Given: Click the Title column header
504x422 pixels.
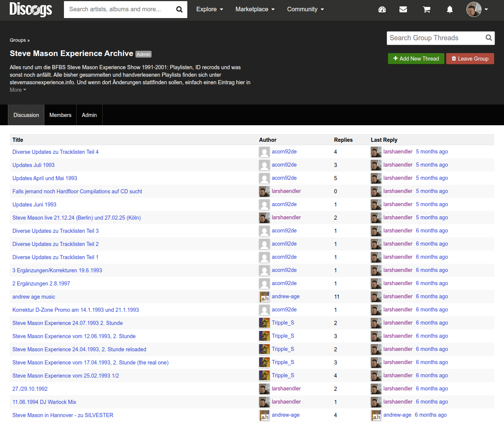Looking at the screenshot, I should tap(18, 140).
